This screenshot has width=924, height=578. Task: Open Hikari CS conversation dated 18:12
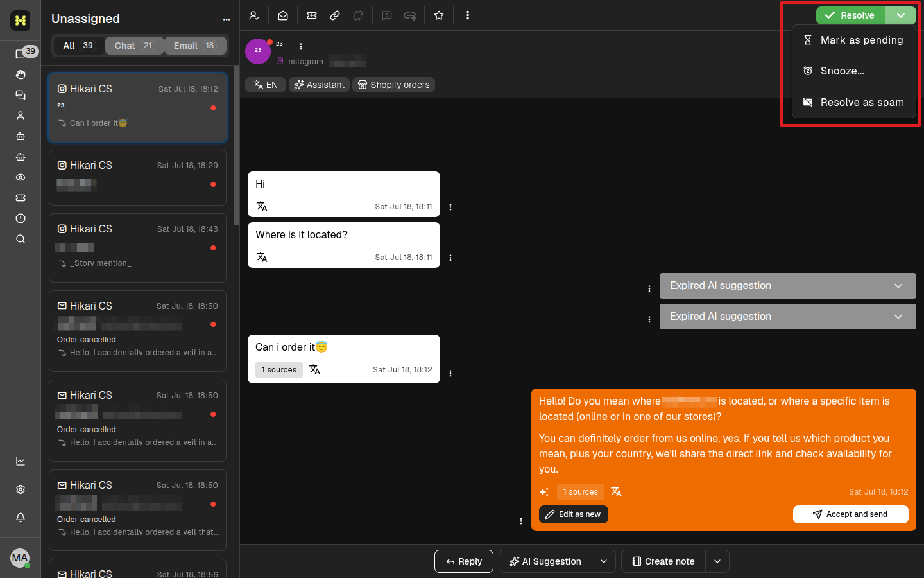[x=137, y=107]
